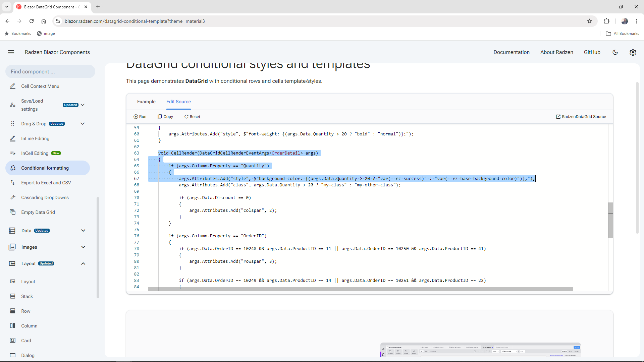Image resolution: width=644 pixels, height=362 pixels.
Task: Collapse the Layout section
Action: point(83,263)
